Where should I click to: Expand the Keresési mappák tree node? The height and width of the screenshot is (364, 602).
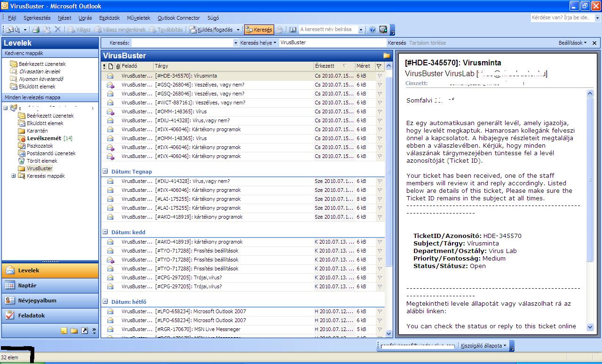pyautogui.click(x=13, y=176)
